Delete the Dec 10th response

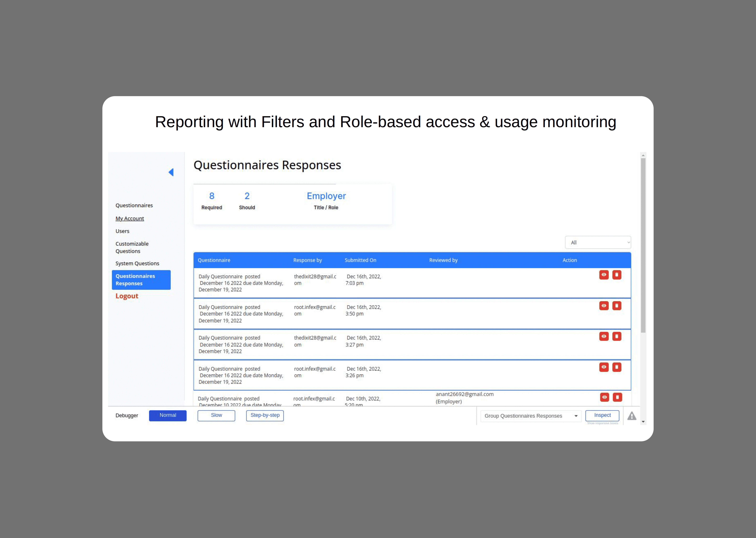coord(617,397)
